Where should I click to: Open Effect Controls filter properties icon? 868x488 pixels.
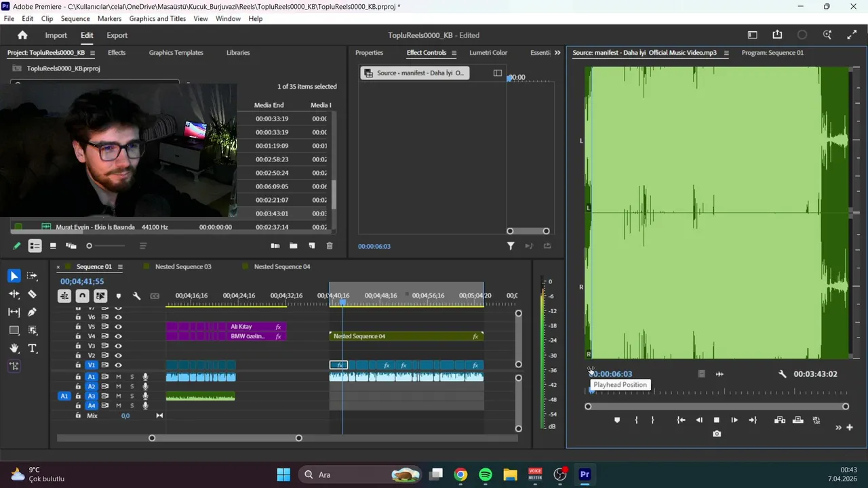pos(511,246)
